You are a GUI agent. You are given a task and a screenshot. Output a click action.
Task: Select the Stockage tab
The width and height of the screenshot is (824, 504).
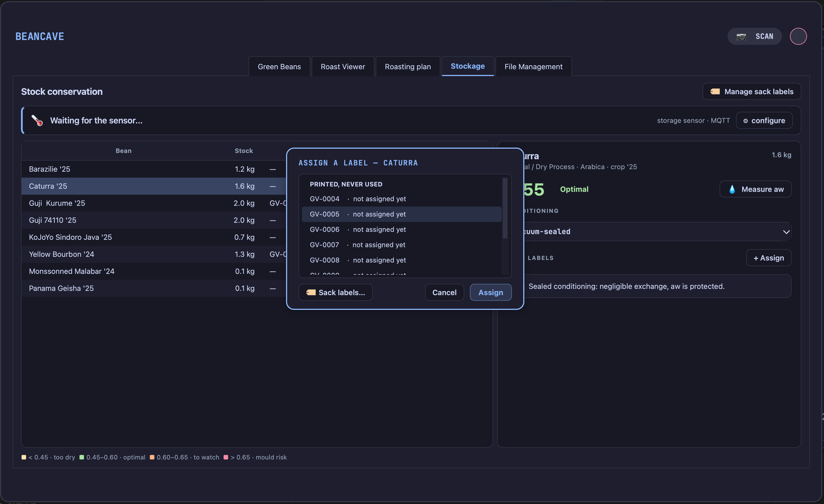click(468, 66)
